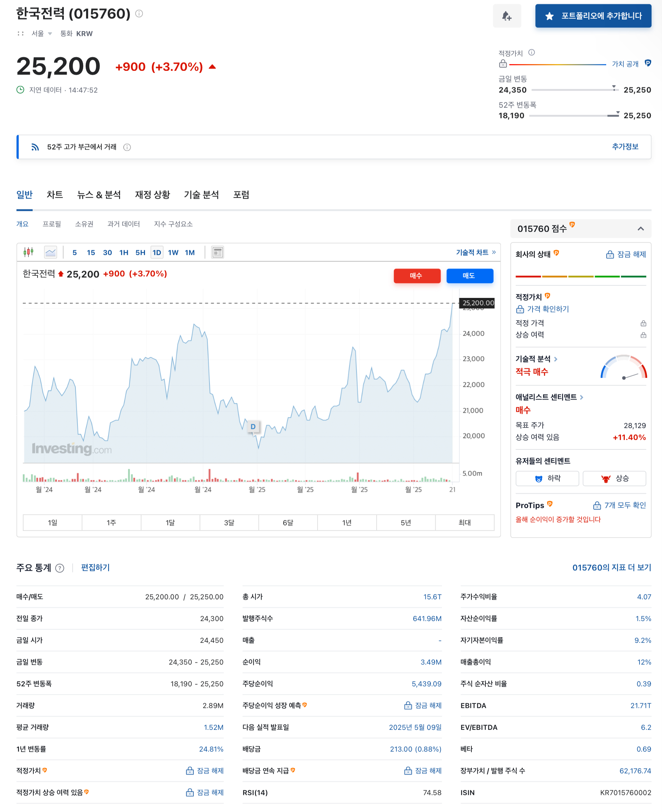This screenshot has height=812, width=662.
Task: Switch to the 뉴스 & 분석 tab
Action: pos(99,195)
